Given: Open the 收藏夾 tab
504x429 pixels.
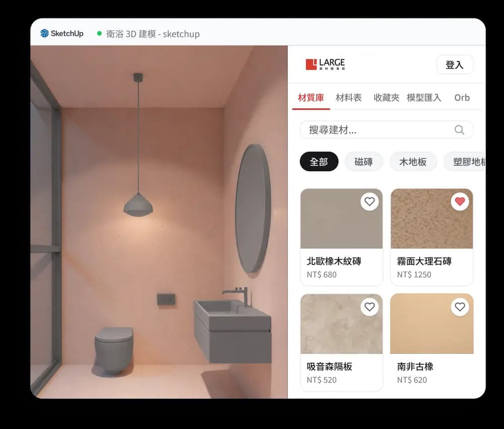Looking at the screenshot, I should click(x=387, y=98).
